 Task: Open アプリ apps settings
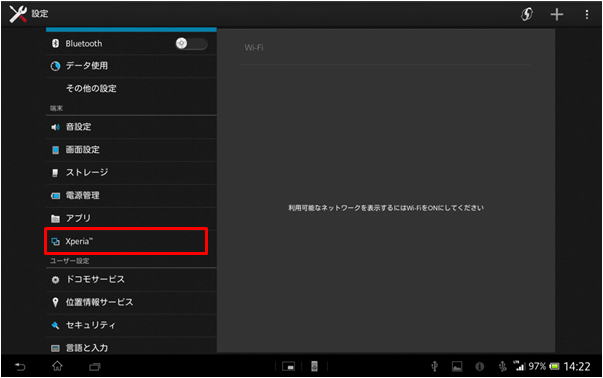point(131,218)
